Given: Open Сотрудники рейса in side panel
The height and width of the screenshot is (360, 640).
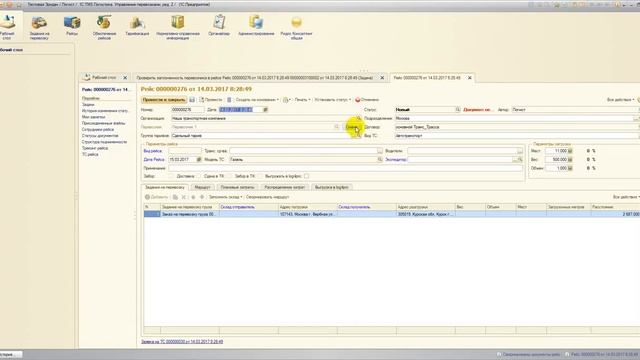Looking at the screenshot, I should 98,129.
